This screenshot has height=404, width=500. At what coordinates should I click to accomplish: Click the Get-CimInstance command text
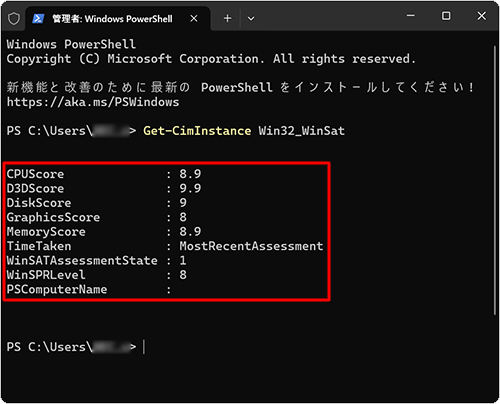[x=197, y=131]
